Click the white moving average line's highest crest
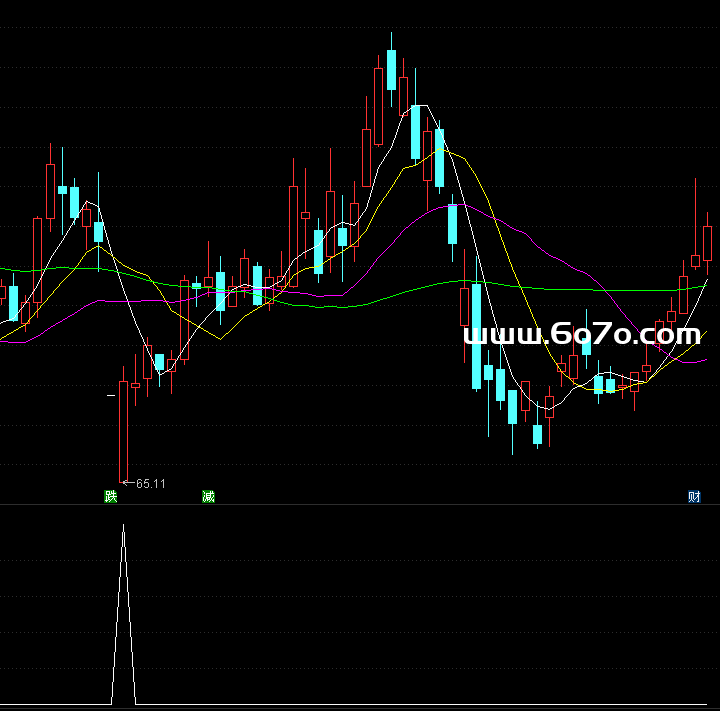 pyautogui.click(x=422, y=105)
